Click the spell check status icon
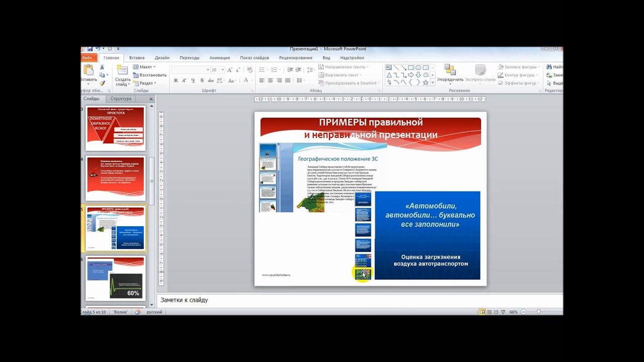Screen dimensions: 644x362 (137, 312)
